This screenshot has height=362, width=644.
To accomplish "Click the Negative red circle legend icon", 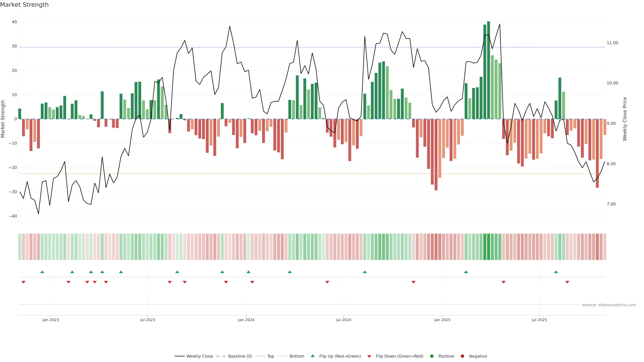I will coord(462,356).
